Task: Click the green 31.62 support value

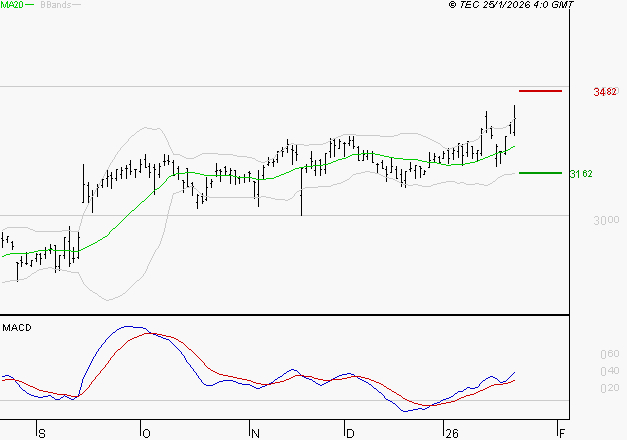Action: click(x=581, y=174)
